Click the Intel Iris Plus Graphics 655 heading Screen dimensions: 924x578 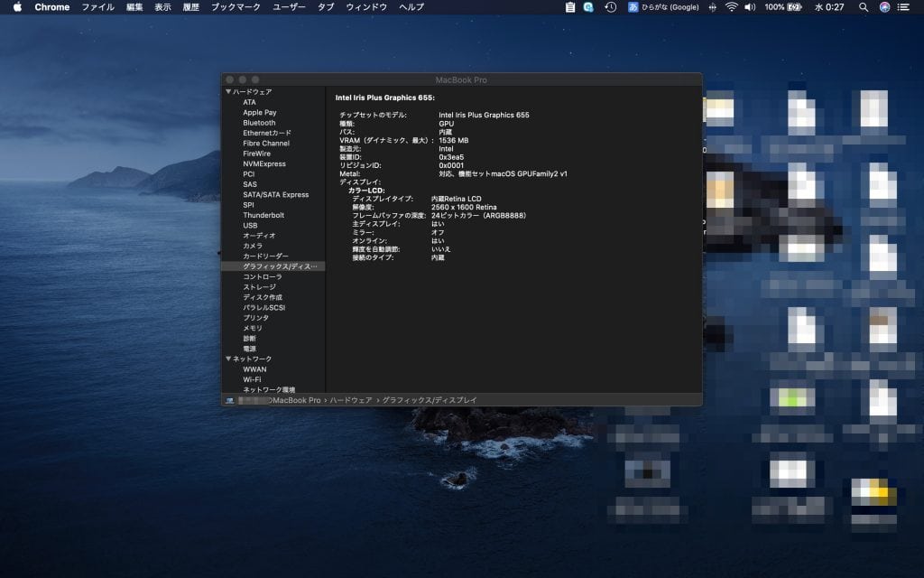pyautogui.click(x=384, y=98)
